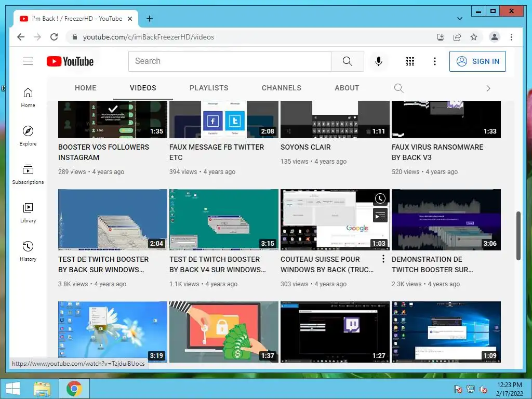Open the muted volume tray icon
This screenshot has height=399, width=532.
click(483, 389)
